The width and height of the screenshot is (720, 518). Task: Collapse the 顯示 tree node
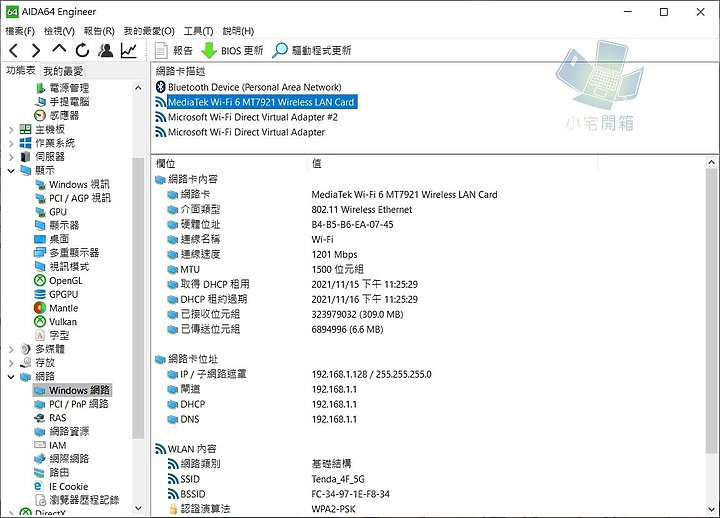(x=11, y=171)
